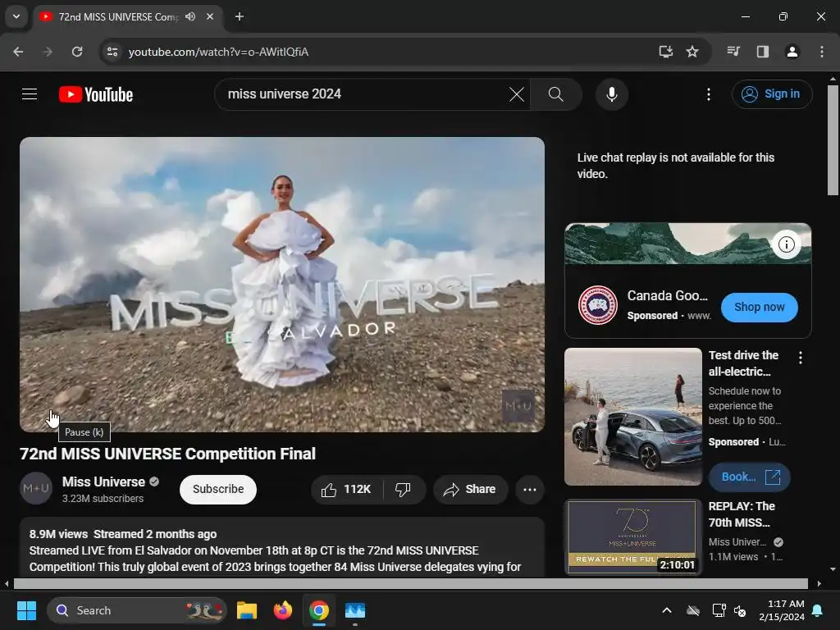Click the Chrome taskbar icon
840x630 pixels.
pos(319,610)
